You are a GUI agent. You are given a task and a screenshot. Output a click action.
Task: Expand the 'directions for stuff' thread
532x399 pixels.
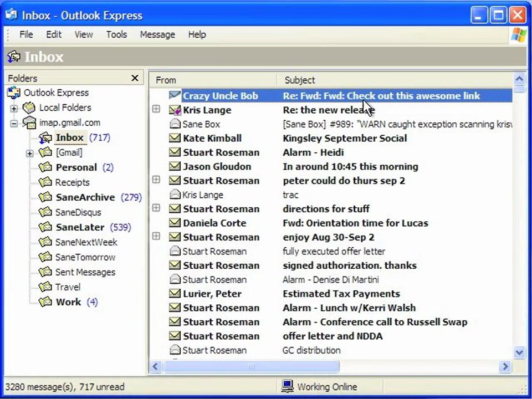(156, 207)
